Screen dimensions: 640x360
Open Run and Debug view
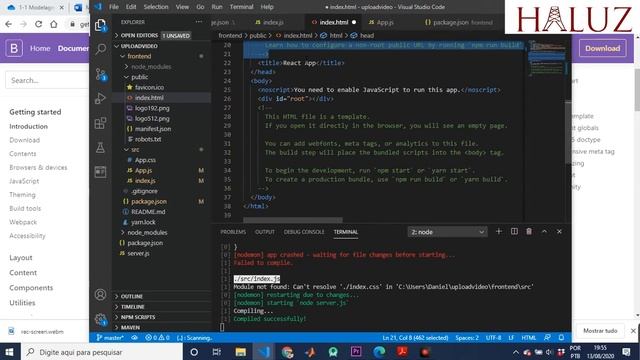pos(100,98)
